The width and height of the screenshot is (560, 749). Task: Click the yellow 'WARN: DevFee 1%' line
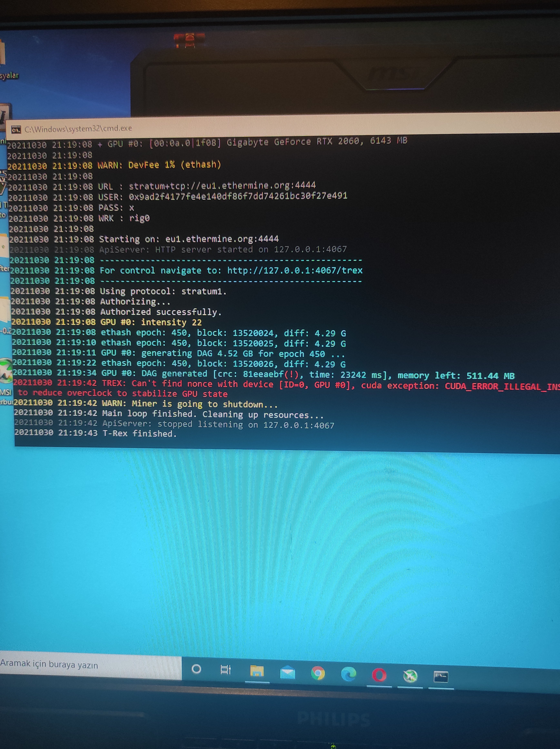pyautogui.click(x=159, y=165)
